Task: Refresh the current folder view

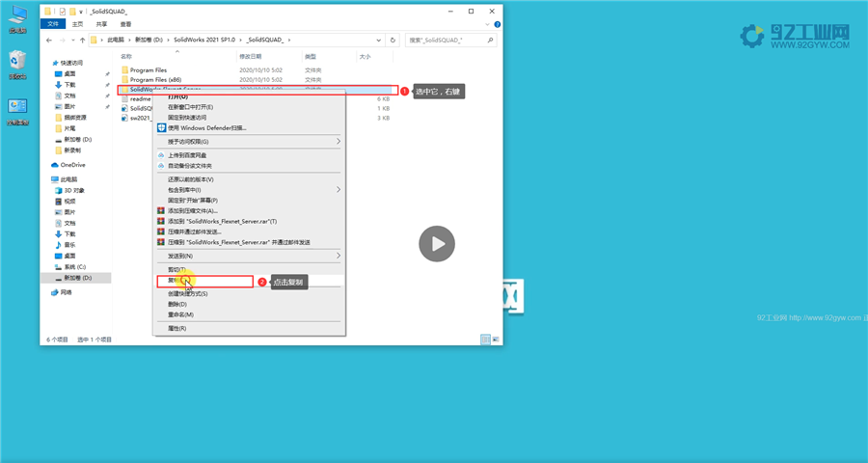Action: 393,40
